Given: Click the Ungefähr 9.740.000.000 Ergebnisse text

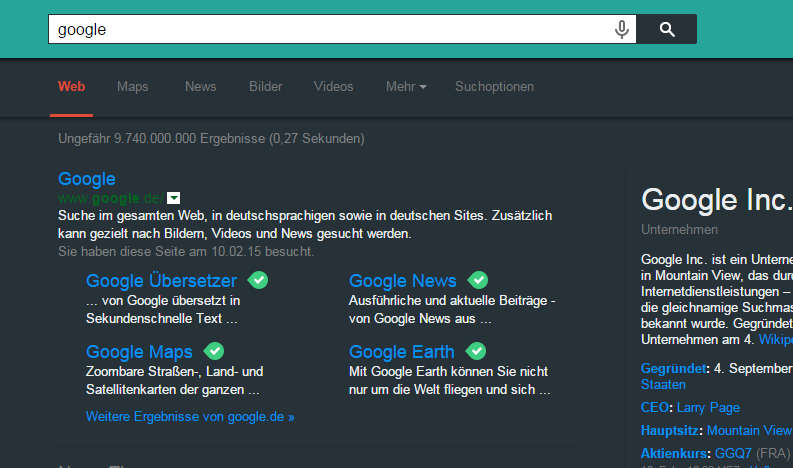Looking at the screenshot, I should pyautogui.click(x=211, y=139).
